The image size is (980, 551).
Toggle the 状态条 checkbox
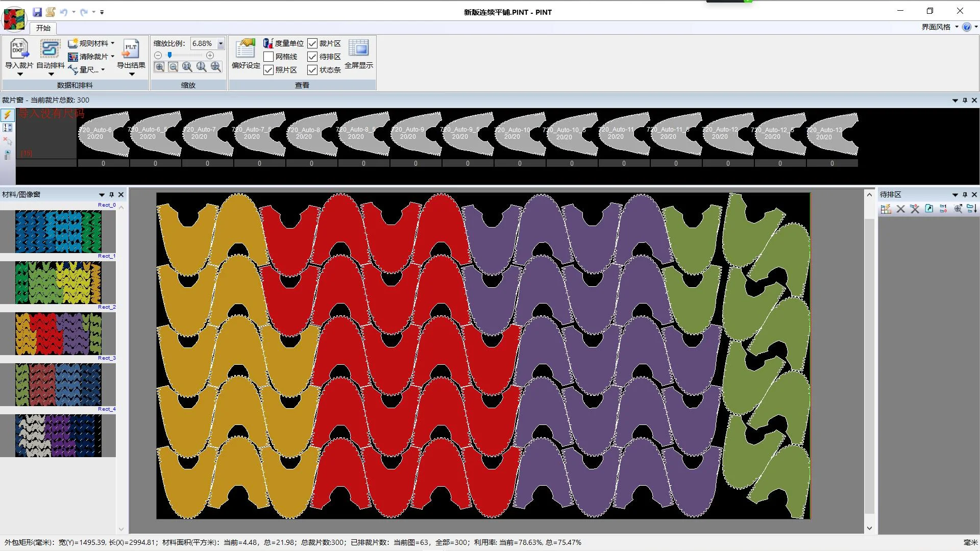(x=312, y=70)
